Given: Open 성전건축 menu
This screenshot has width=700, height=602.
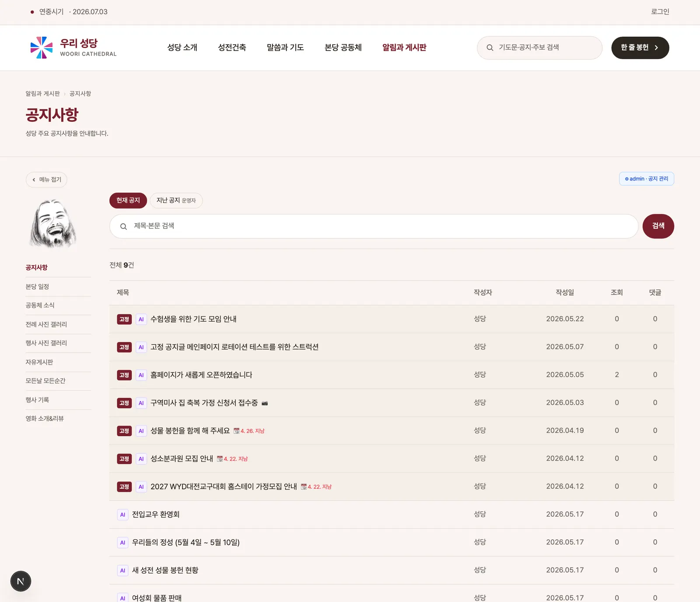Looking at the screenshot, I should click(x=232, y=47).
